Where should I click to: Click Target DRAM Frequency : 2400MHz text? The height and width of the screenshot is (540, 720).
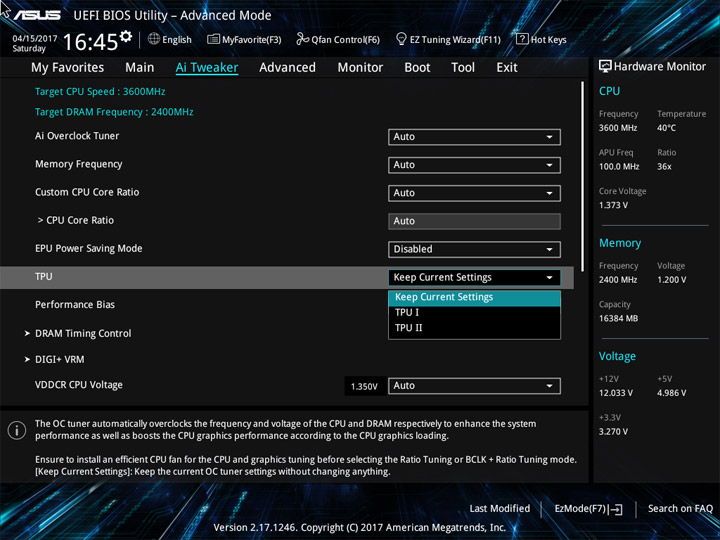pyautogui.click(x=114, y=112)
